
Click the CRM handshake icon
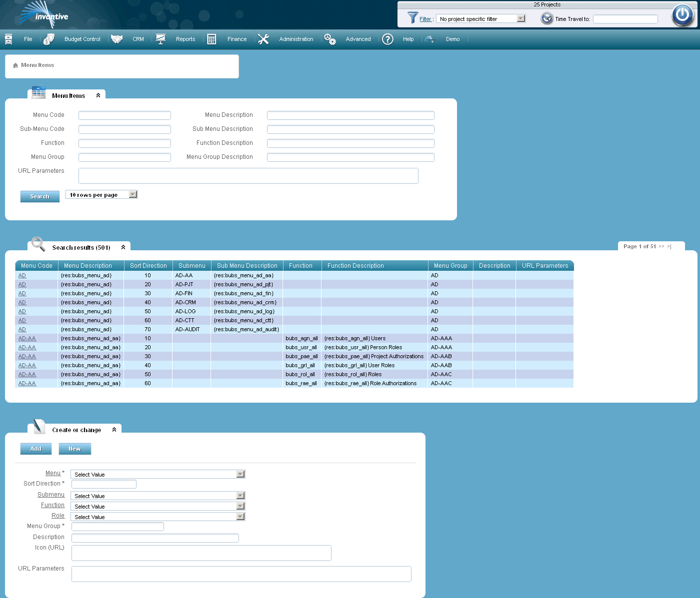[117, 39]
